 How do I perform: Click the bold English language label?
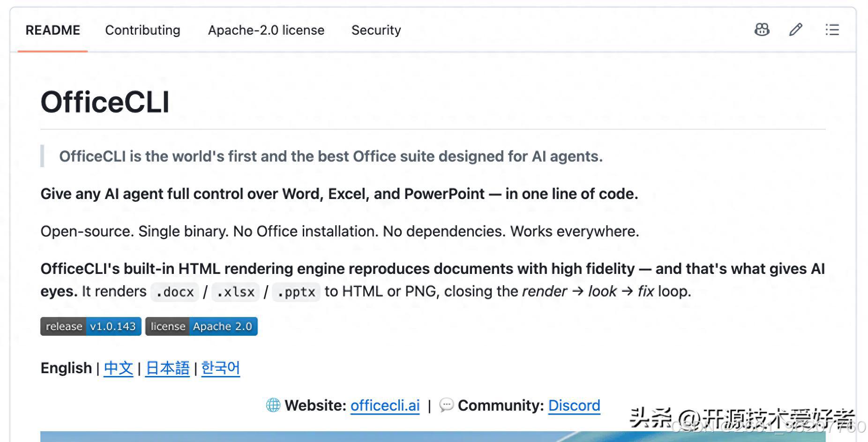pos(66,368)
